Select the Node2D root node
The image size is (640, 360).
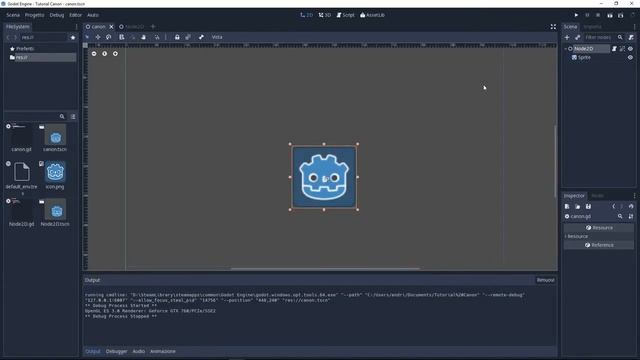pyautogui.click(x=584, y=49)
